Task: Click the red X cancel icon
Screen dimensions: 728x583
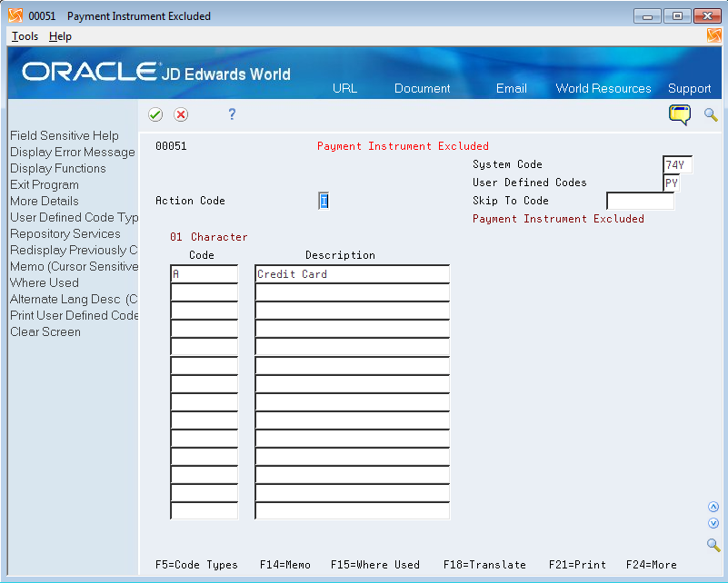Action: [x=181, y=114]
